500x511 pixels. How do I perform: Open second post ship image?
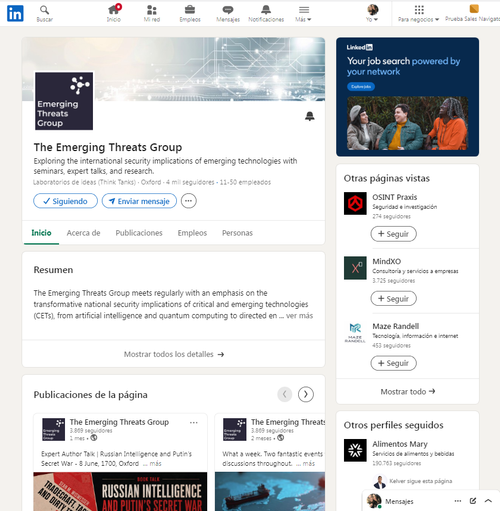pos(270,491)
